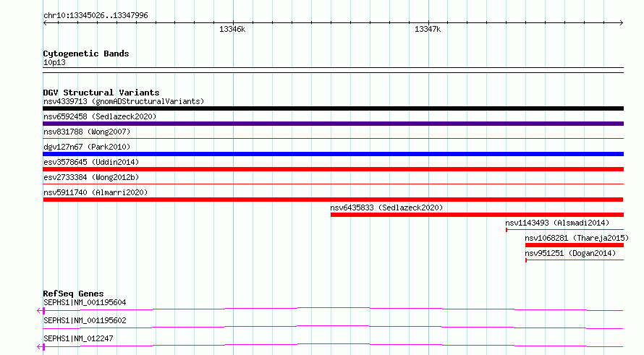Open SEPHS1|NM_001195604 transcript label

tap(85, 302)
